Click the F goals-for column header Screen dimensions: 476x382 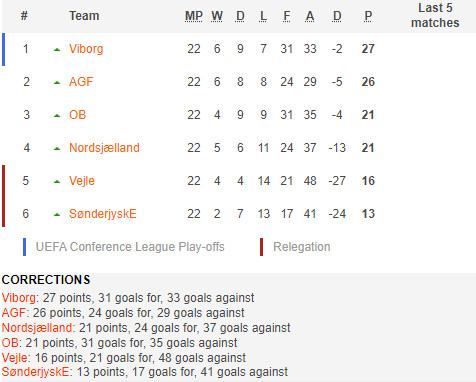(x=287, y=16)
